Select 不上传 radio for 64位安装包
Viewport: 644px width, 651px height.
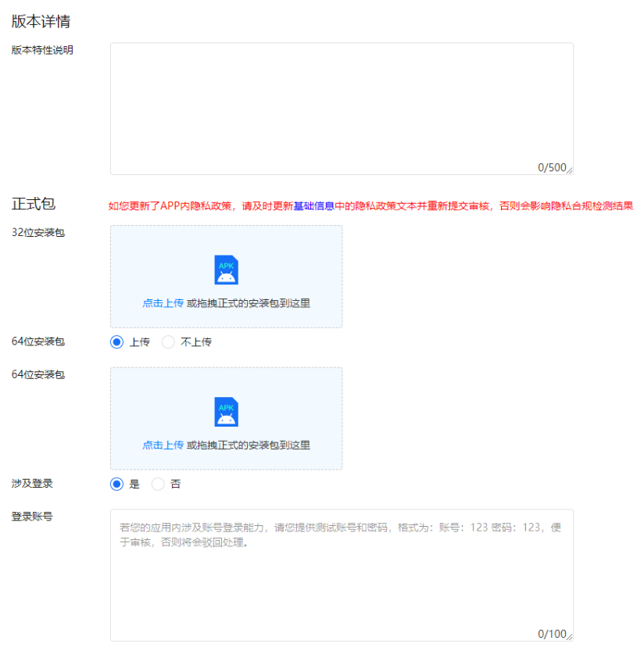pyautogui.click(x=168, y=342)
